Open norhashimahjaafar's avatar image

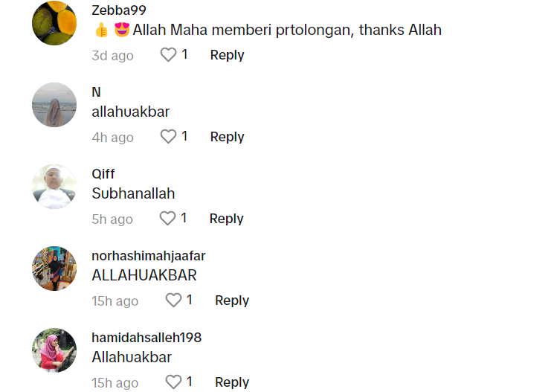(x=54, y=269)
